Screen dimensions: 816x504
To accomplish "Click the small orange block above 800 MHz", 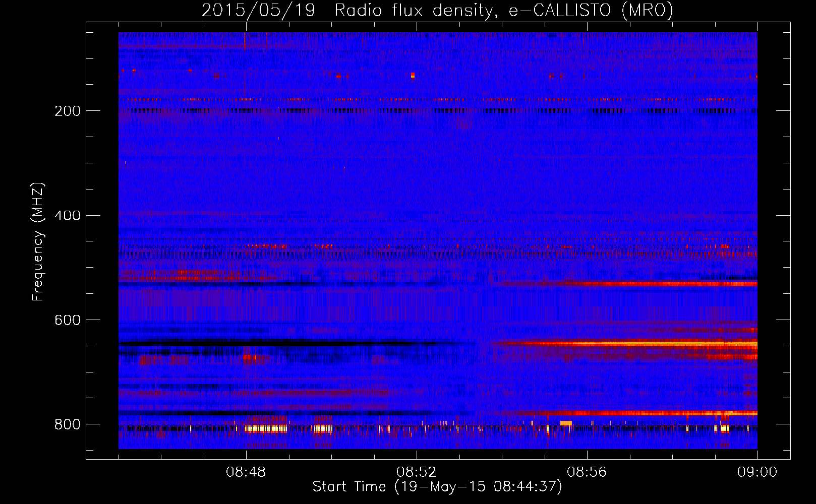I will coord(566,423).
